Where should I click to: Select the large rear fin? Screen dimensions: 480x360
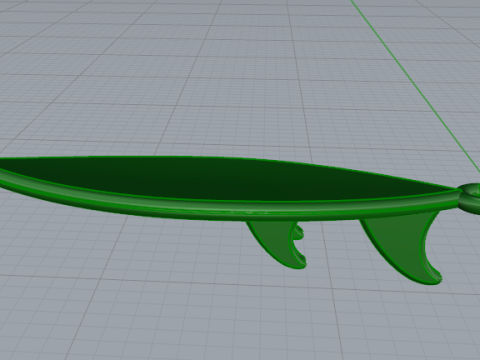point(402,248)
